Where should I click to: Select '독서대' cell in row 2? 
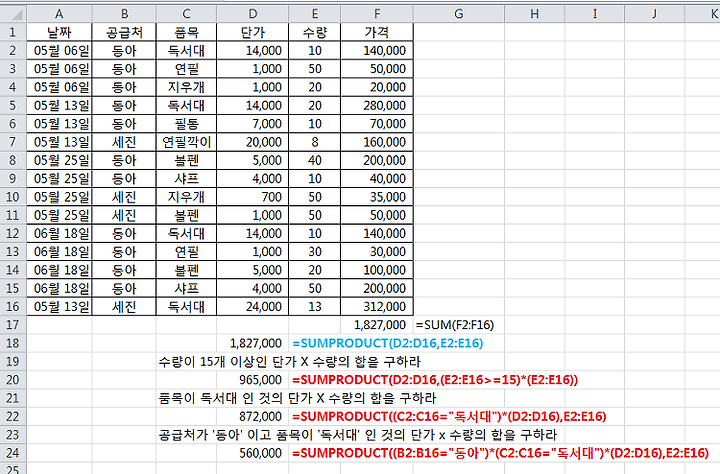pyautogui.click(x=186, y=51)
